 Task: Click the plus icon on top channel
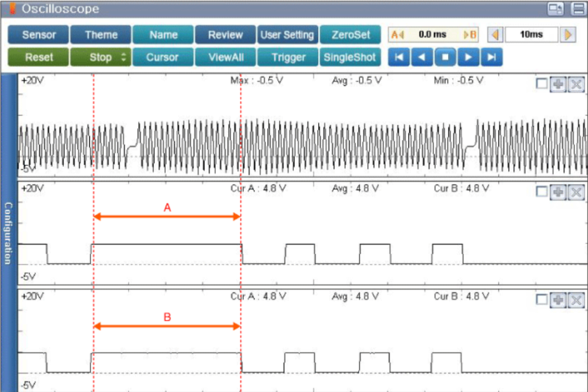(558, 85)
